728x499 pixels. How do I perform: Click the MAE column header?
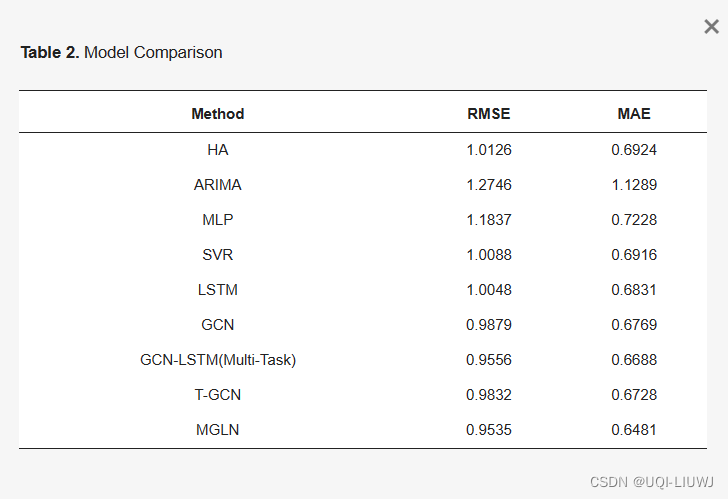pyautogui.click(x=634, y=114)
